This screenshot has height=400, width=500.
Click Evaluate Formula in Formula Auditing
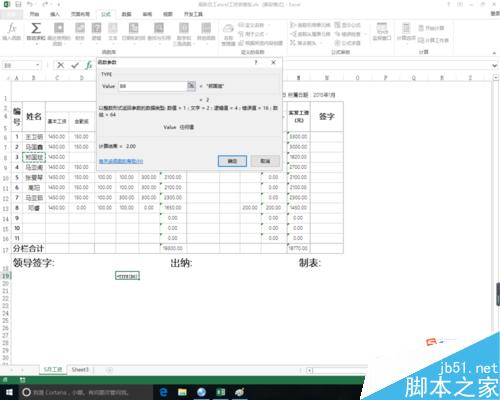click(x=347, y=43)
